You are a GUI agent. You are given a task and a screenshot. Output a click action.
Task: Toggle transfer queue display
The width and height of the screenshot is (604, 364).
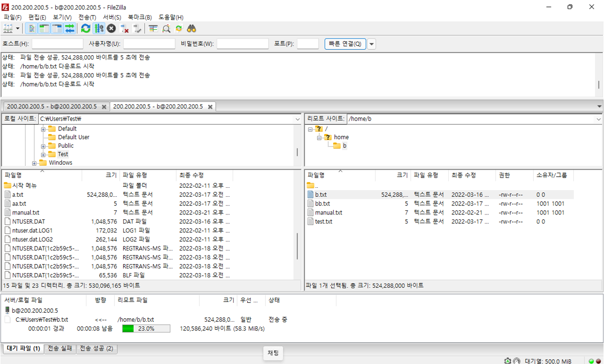[69, 29]
